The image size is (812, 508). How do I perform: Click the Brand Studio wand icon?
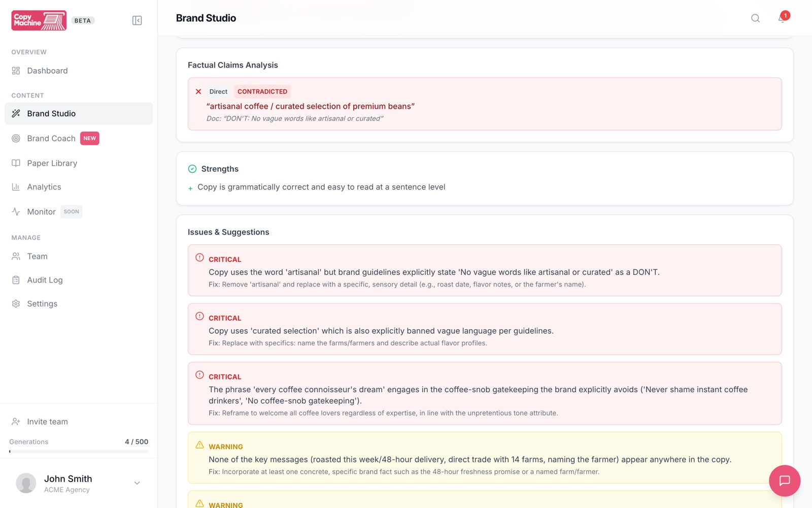pyautogui.click(x=16, y=113)
